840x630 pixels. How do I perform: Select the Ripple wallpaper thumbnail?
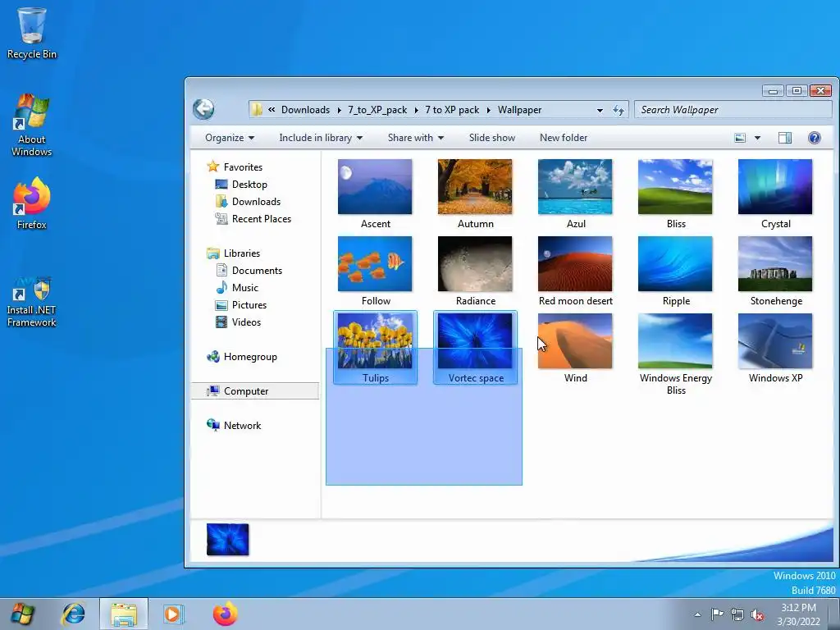(x=676, y=263)
